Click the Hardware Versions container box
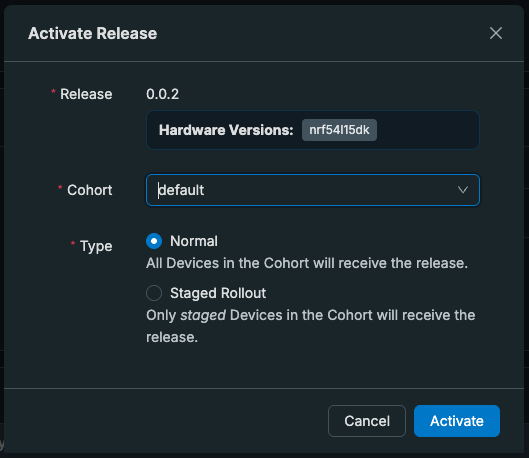 coord(313,130)
